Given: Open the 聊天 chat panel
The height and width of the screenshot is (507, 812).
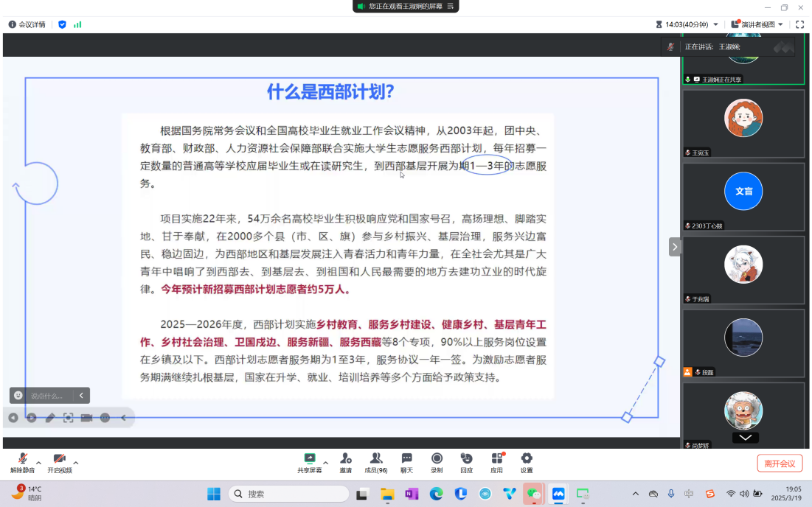Looking at the screenshot, I should coord(406,459).
